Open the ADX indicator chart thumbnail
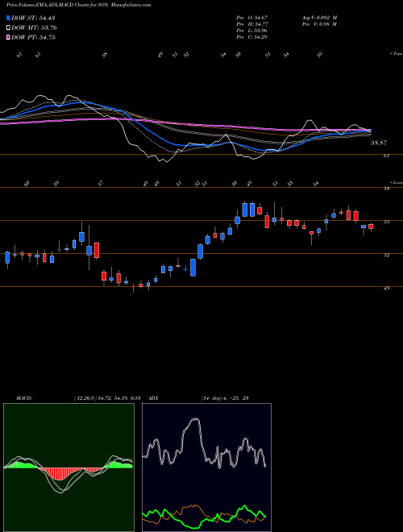This screenshot has width=403, height=532. (x=206, y=468)
